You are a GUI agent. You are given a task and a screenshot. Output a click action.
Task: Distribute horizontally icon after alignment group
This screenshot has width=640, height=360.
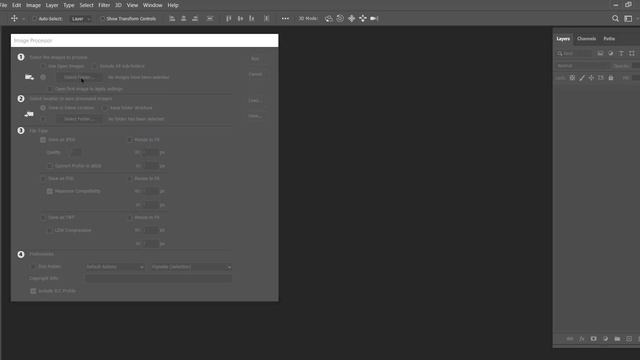click(210, 18)
